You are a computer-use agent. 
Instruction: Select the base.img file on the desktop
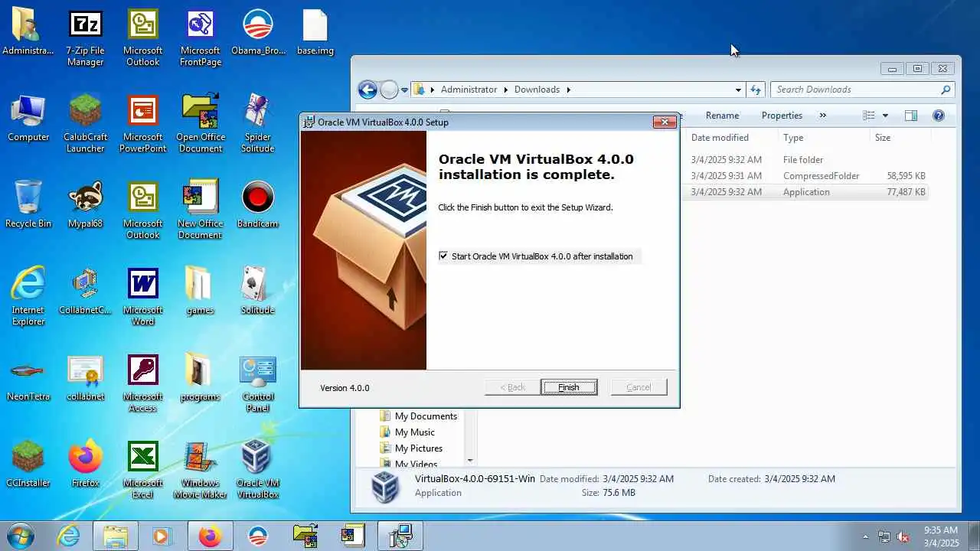click(x=315, y=33)
